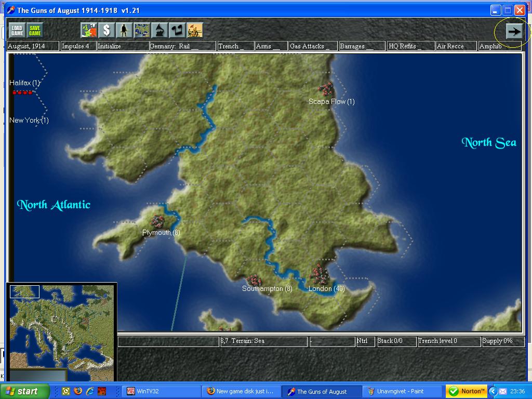Click The Guns of August taskbar button
The width and height of the screenshot is (532, 399).
click(x=322, y=391)
